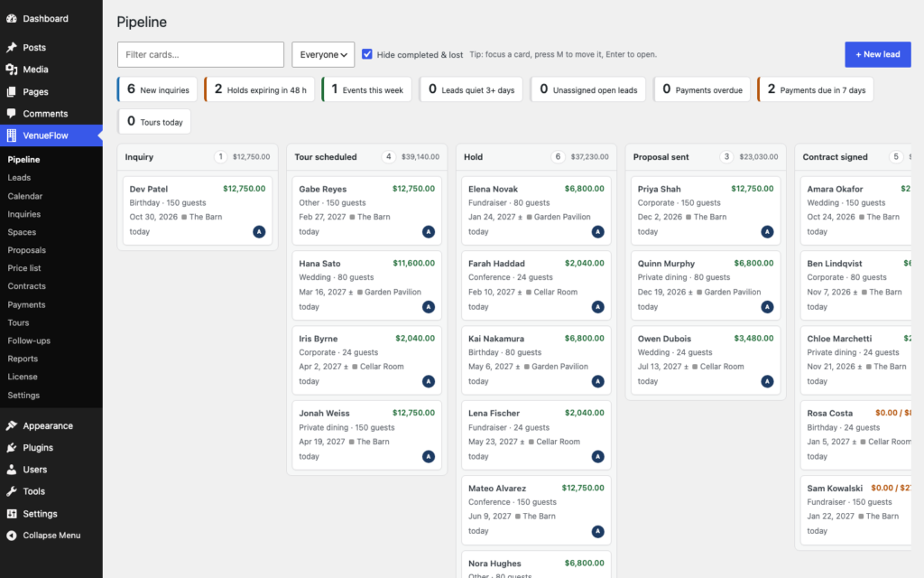Click Rosa Costa card name

coord(830,414)
